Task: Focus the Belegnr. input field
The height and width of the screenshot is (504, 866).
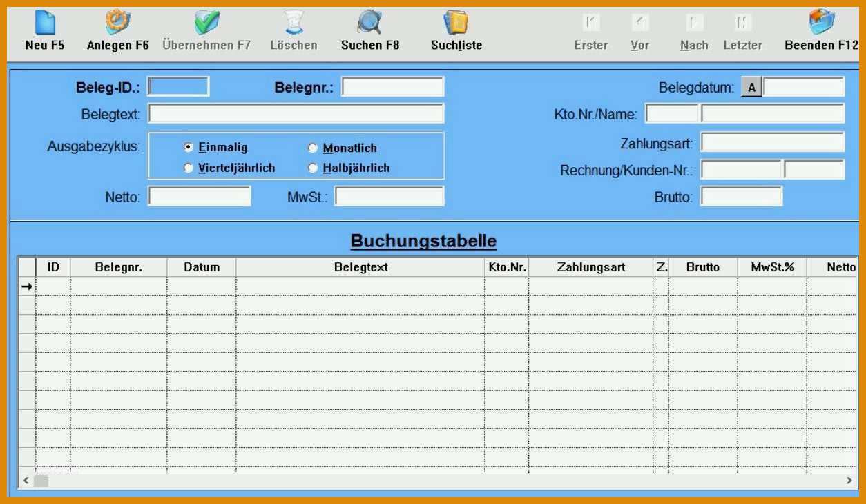Action: [x=392, y=87]
